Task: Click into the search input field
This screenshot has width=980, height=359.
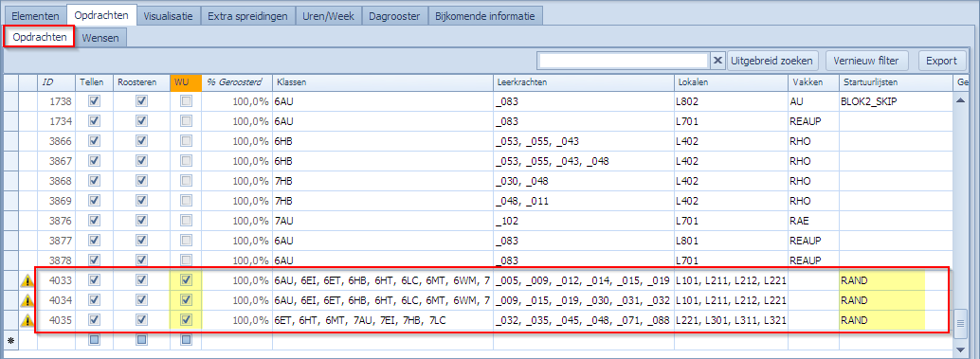Action: point(623,61)
